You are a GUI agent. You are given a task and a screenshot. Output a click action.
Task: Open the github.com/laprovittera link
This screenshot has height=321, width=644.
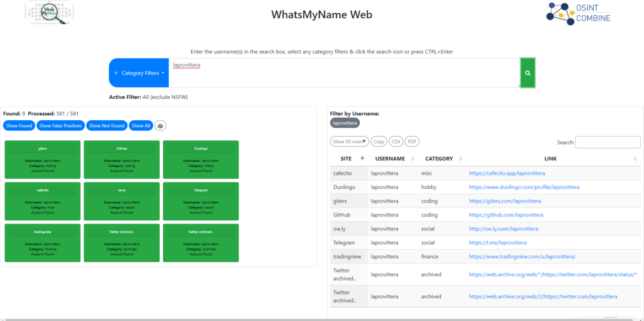coord(506,215)
